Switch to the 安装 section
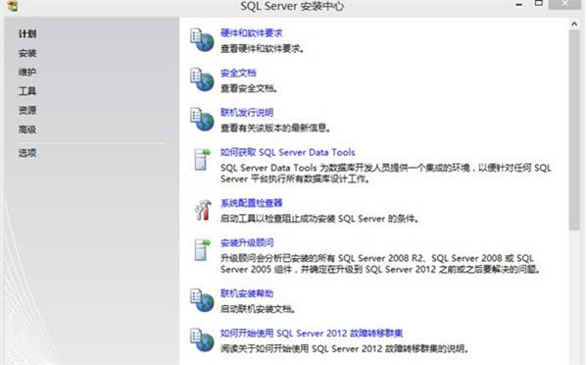 click(x=27, y=53)
